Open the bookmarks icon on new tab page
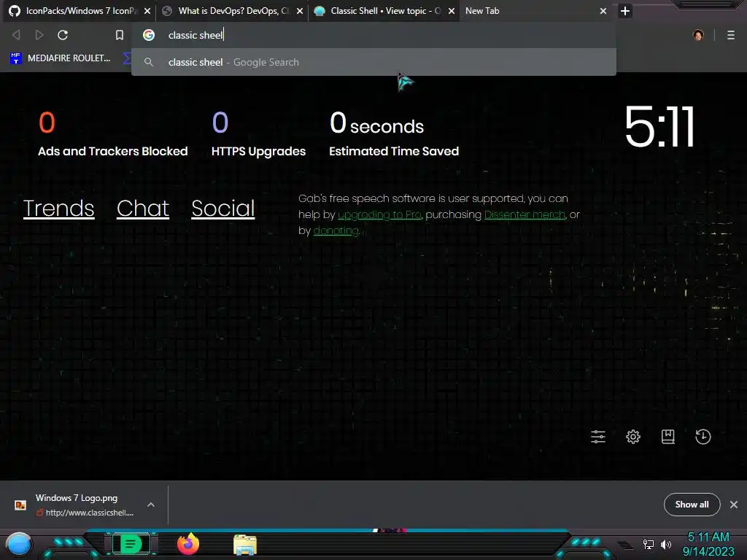 pos(668,437)
